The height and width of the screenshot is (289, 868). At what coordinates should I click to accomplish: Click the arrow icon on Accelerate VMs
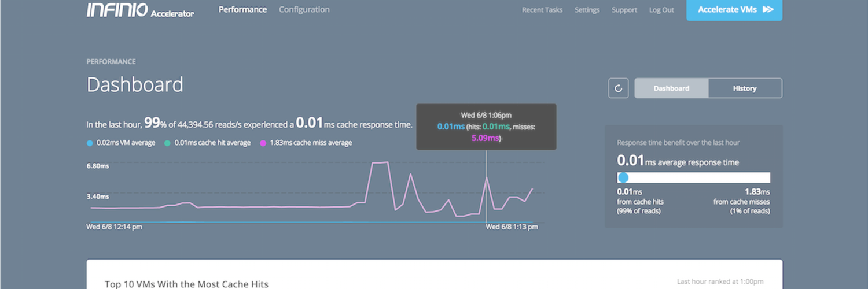(768, 10)
